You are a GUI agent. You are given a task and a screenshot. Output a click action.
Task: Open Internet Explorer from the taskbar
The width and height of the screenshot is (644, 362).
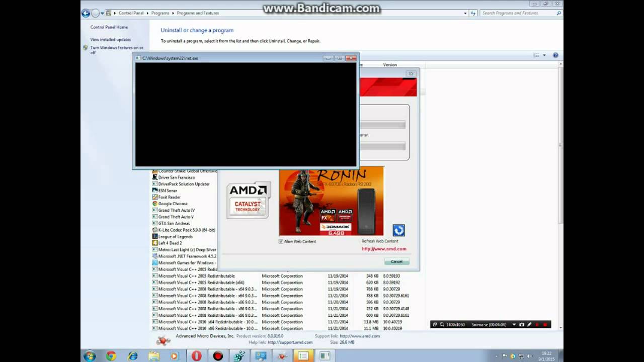tap(133, 356)
